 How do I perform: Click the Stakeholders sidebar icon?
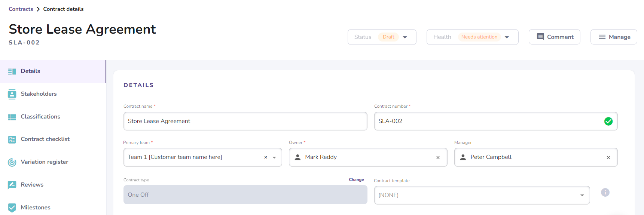coord(12,94)
